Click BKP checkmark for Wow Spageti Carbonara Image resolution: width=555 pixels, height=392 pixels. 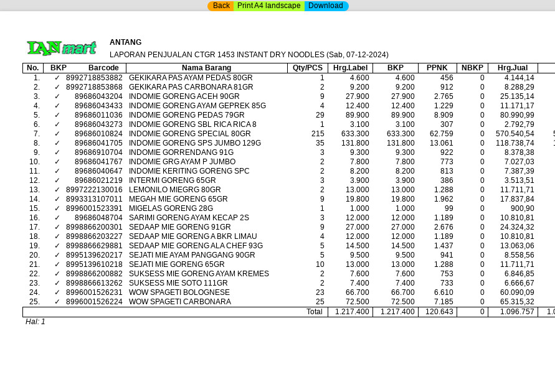pos(57,302)
